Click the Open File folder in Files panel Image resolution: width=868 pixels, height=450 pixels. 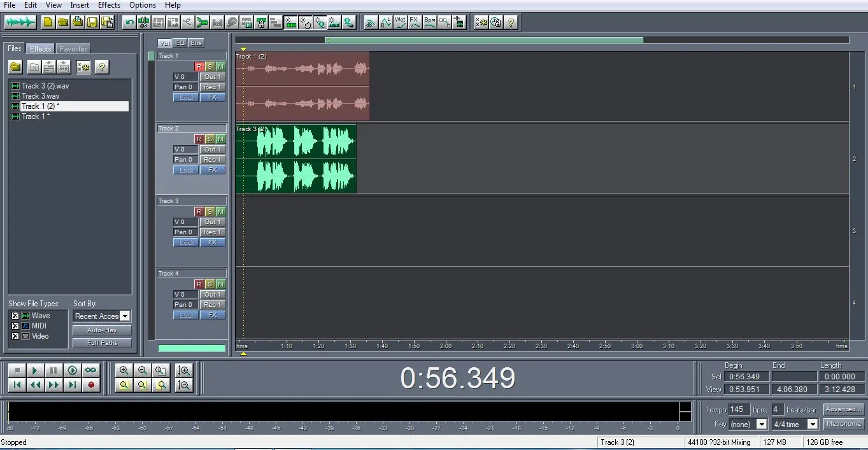click(15, 67)
